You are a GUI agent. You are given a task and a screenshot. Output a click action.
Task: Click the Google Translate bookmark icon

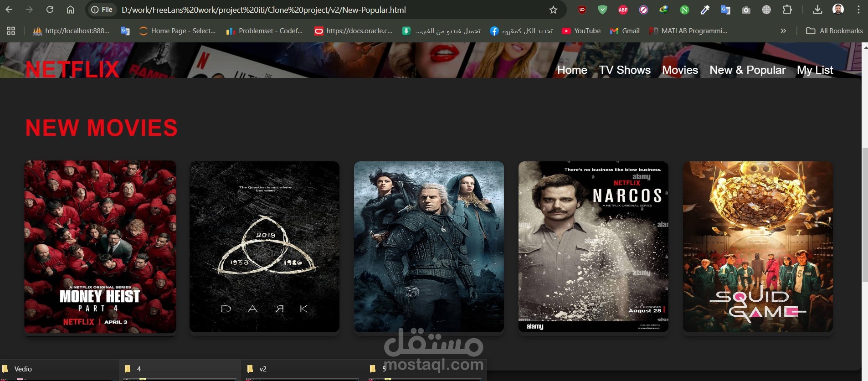click(125, 31)
